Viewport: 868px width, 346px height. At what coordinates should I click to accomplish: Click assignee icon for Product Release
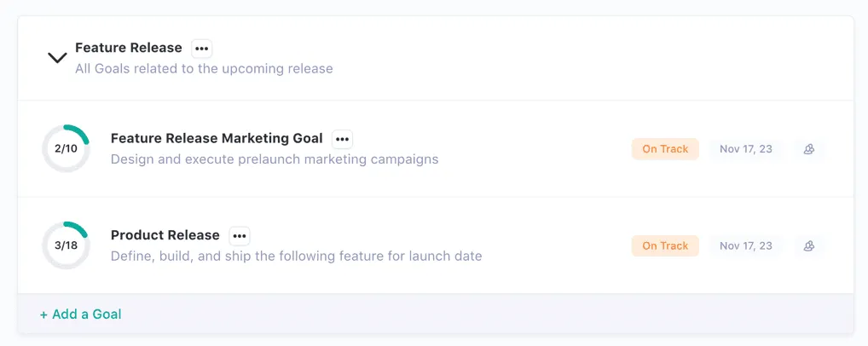809,246
